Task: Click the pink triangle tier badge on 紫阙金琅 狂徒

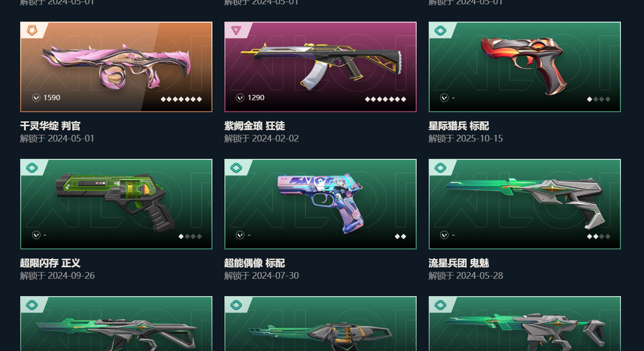Action: pos(236,30)
